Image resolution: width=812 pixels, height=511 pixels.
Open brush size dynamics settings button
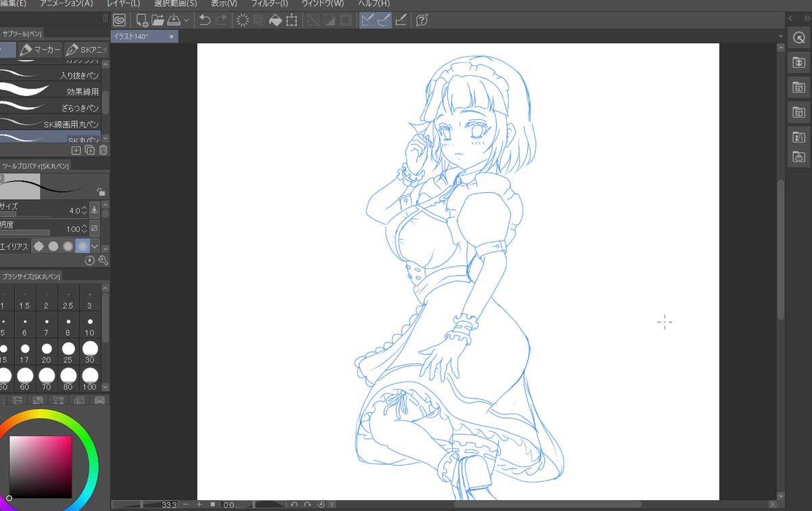tap(94, 210)
